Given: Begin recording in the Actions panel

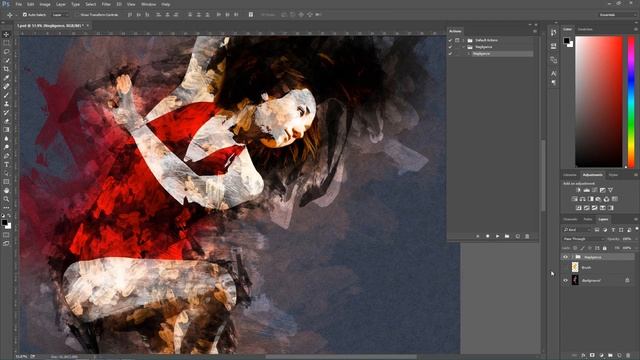Looking at the screenshot, I should pyautogui.click(x=487, y=236).
